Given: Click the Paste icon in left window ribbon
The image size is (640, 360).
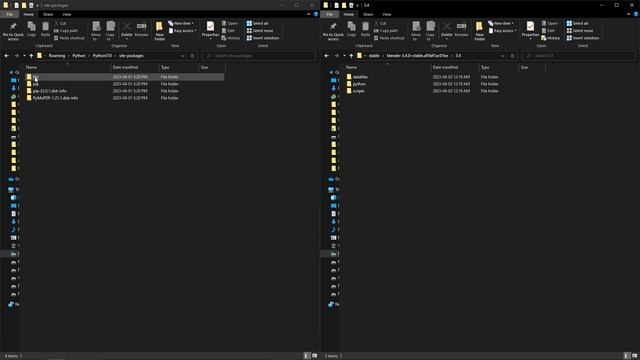Looking at the screenshot, I should point(45,30).
